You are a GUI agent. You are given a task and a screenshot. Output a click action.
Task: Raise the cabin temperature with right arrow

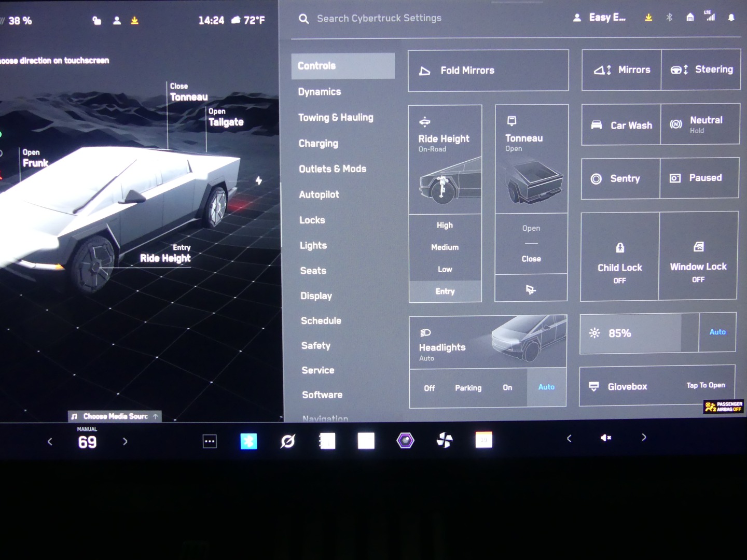(x=125, y=442)
